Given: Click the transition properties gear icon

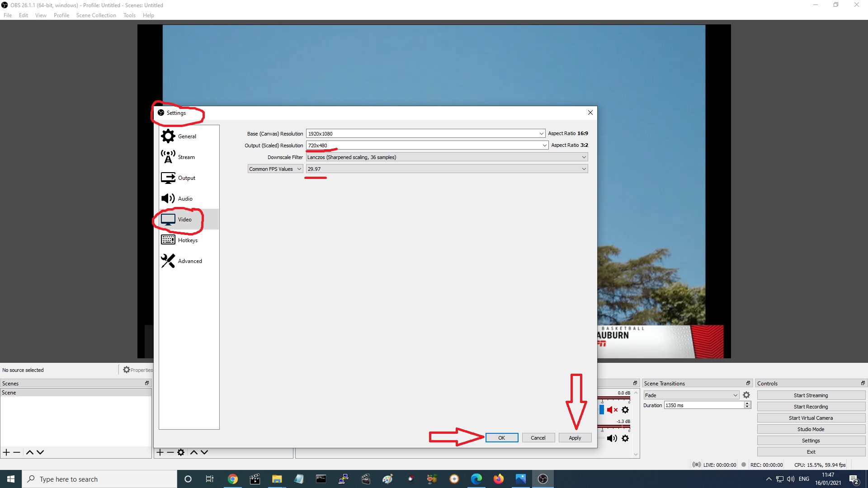Looking at the screenshot, I should click(746, 395).
